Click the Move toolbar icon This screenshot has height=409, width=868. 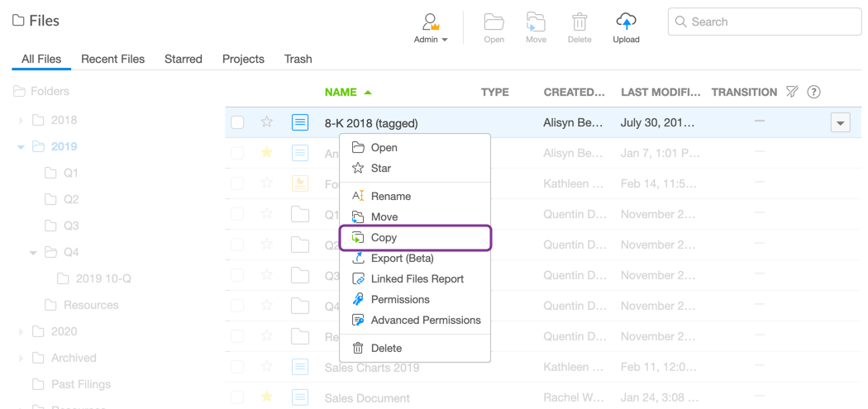coord(536,21)
